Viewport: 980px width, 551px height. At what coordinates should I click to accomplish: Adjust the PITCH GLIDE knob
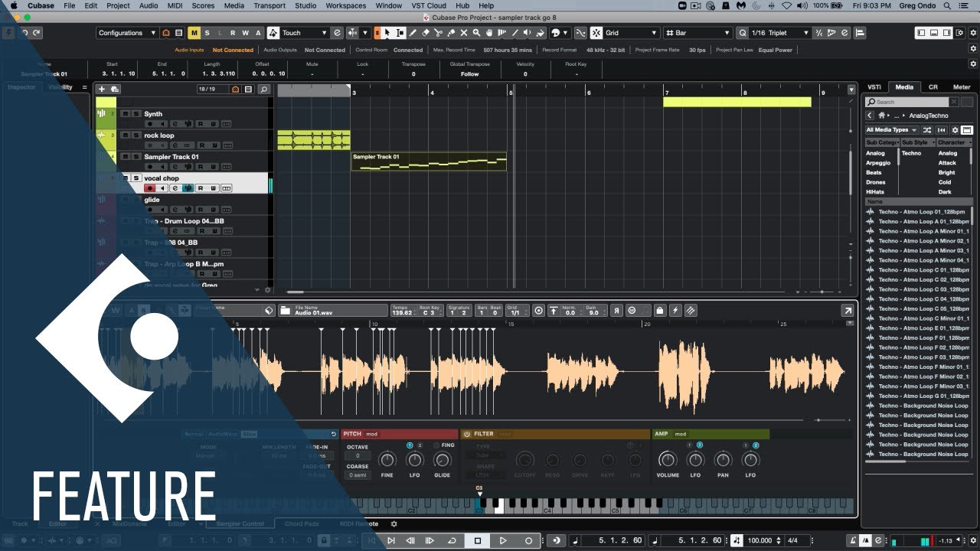443,460
